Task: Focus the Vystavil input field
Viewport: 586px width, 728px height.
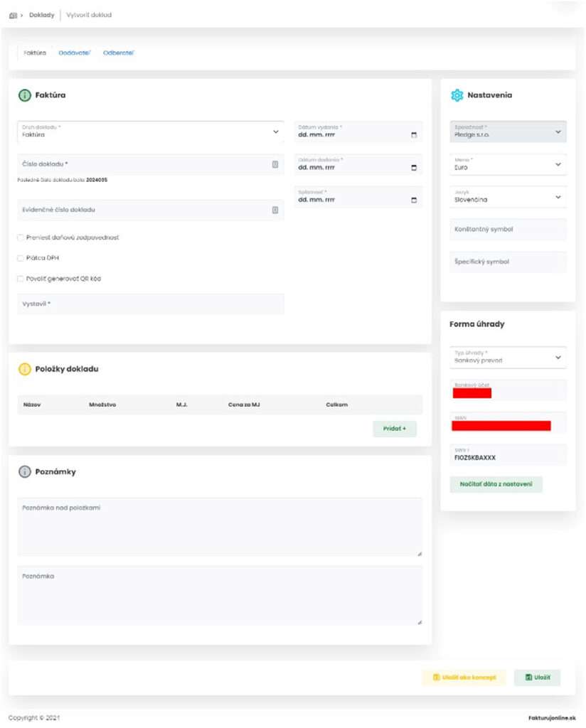Action: point(151,304)
